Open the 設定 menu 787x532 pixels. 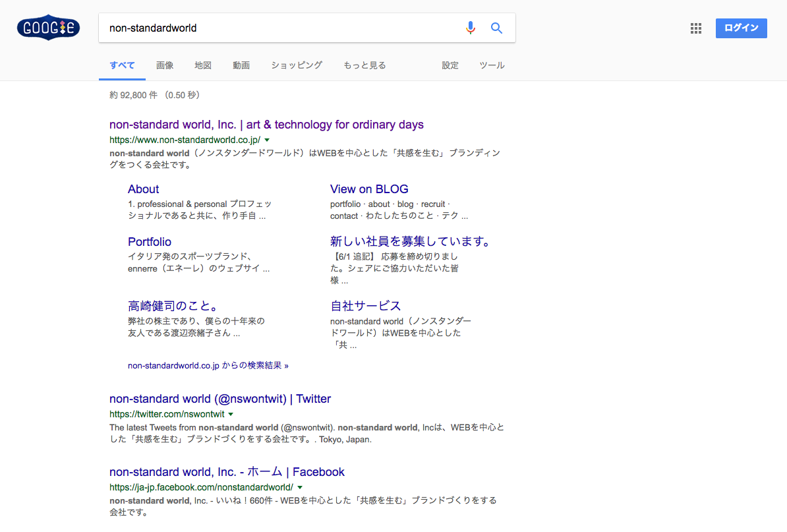[450, 66]
